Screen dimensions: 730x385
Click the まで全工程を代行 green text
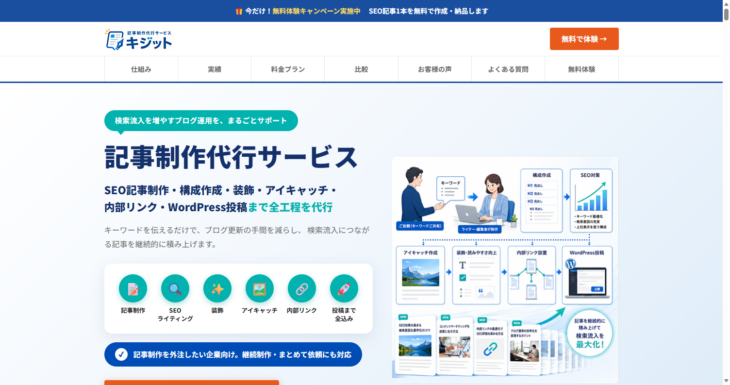point(290,207)
